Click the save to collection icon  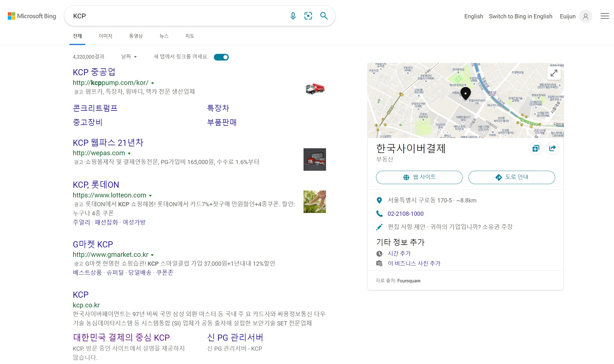point(536,148)
